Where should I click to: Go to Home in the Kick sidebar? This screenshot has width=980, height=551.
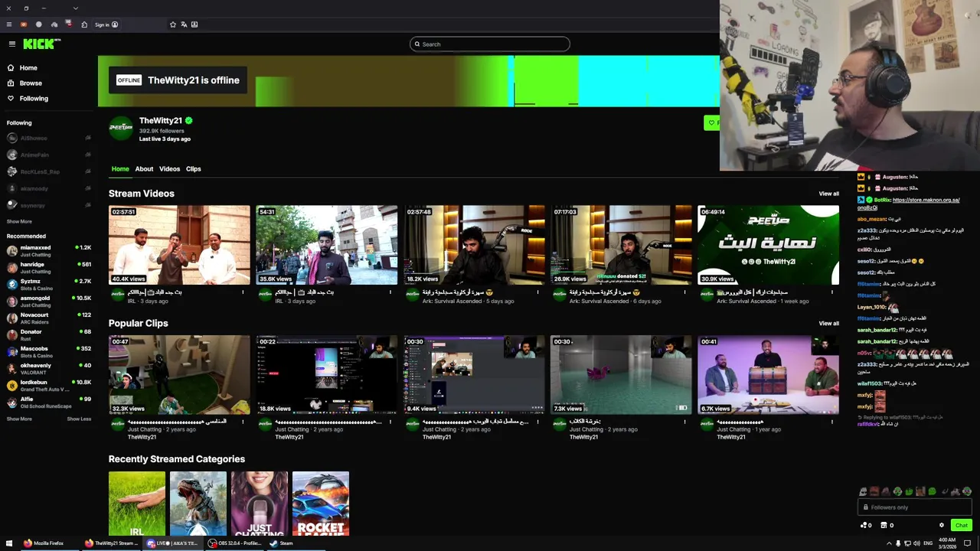[22, 68]
